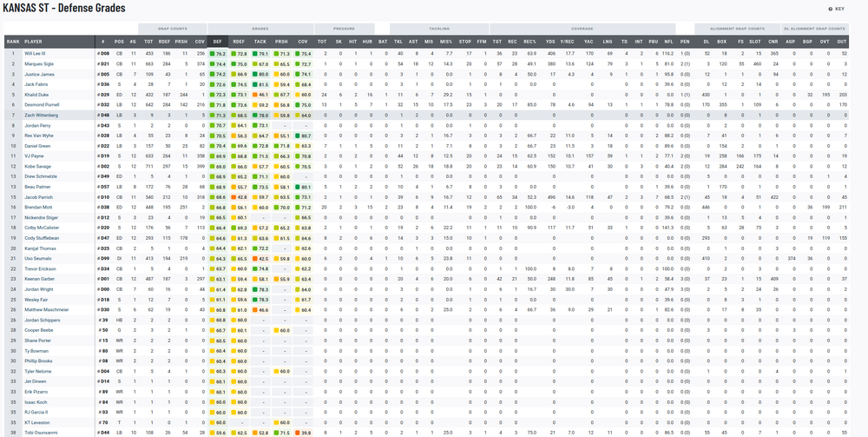The width and height of the screenshot is (868, 437).
Task: Sort by PRSH grade column header
Action: [281, 41]
